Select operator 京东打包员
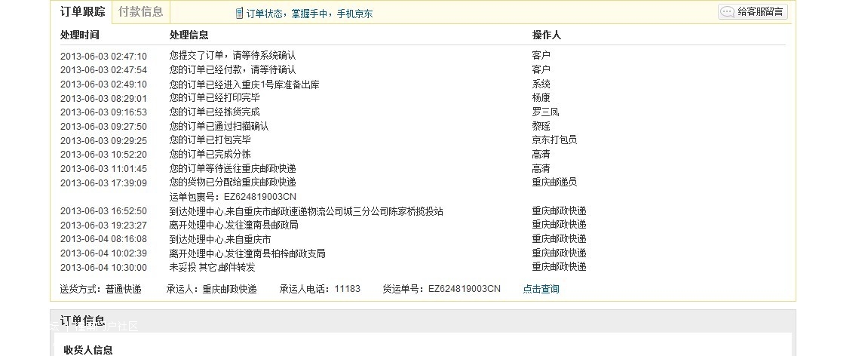868x356 pixels. [x=554, y=140]
